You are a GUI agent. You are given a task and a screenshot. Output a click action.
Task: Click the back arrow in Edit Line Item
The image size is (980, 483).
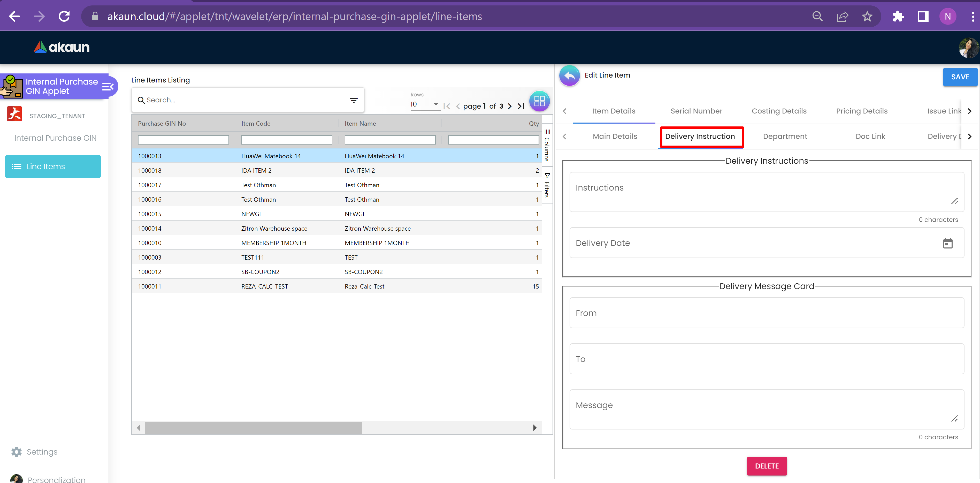(569, 76)
